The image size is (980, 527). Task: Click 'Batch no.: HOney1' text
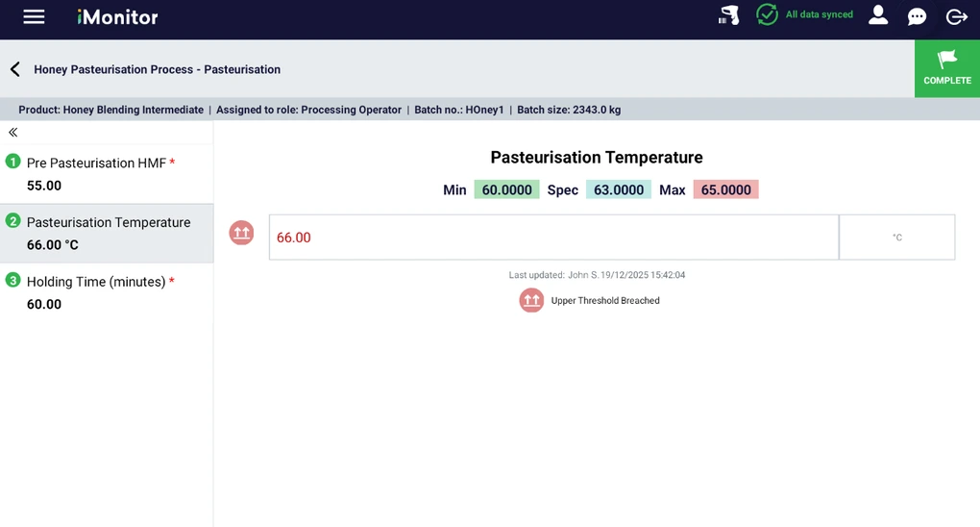[459, 110]
